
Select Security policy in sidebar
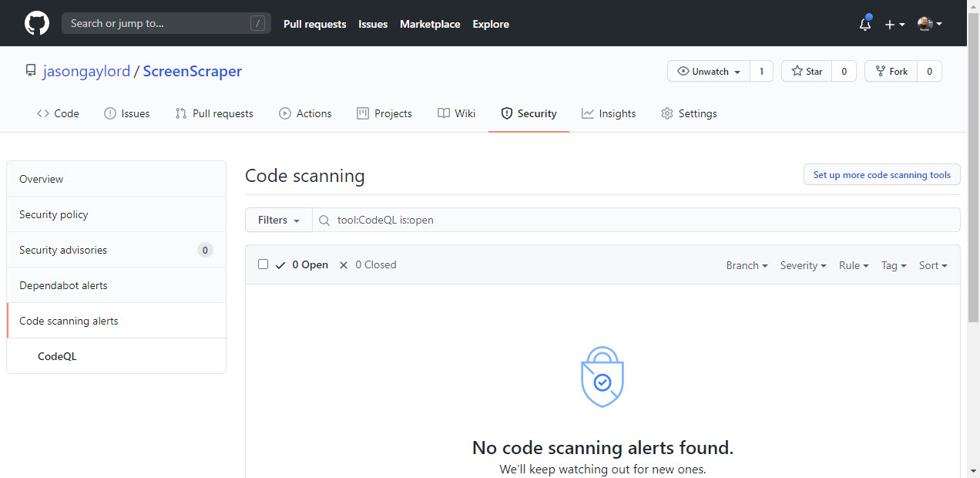tap(116, 214)
